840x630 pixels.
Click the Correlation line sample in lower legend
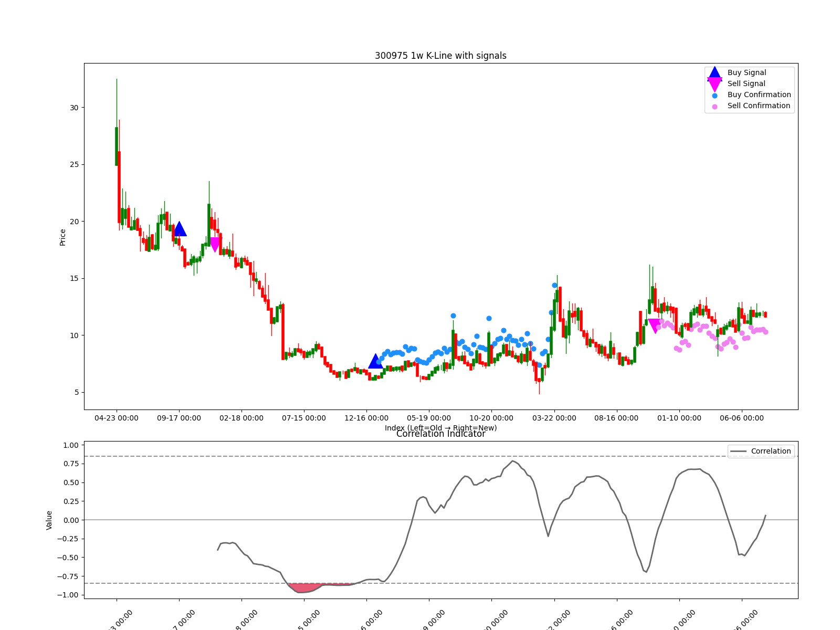tap(739, 451)
